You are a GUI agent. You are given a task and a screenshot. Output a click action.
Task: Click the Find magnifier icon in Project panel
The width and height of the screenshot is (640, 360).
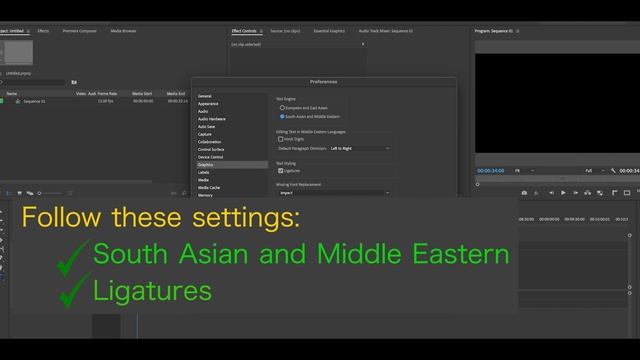pyautogui.click(x=184, y=193)
